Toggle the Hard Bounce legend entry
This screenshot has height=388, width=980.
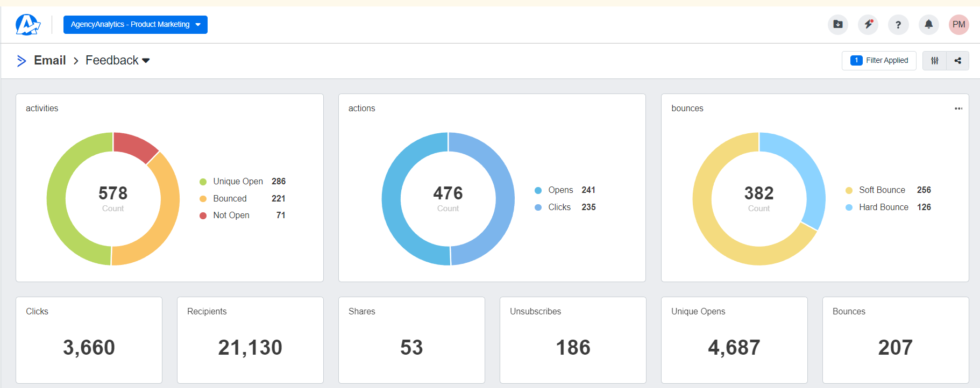(883, 207)
